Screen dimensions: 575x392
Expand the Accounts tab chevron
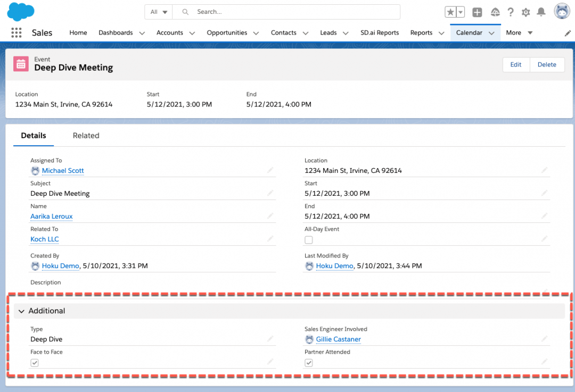click(192, 33)
